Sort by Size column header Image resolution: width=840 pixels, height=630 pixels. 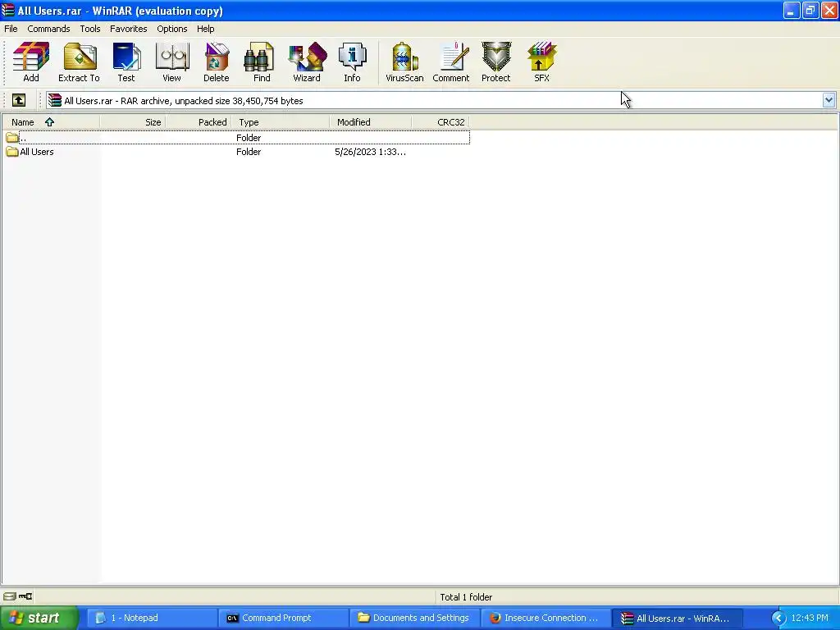tap(133, 122)
